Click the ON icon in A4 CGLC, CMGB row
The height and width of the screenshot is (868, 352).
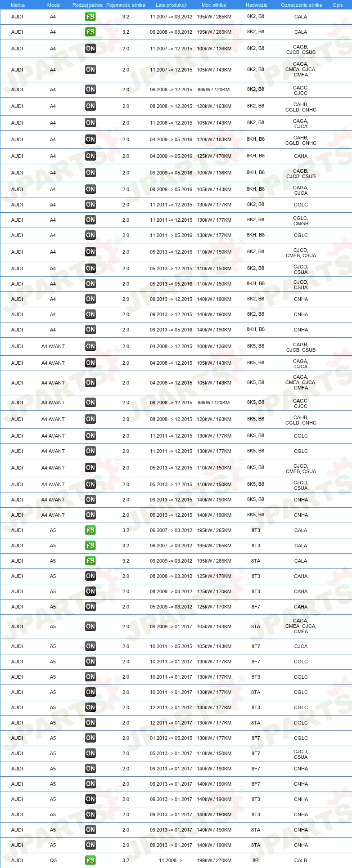pos(90,220)
